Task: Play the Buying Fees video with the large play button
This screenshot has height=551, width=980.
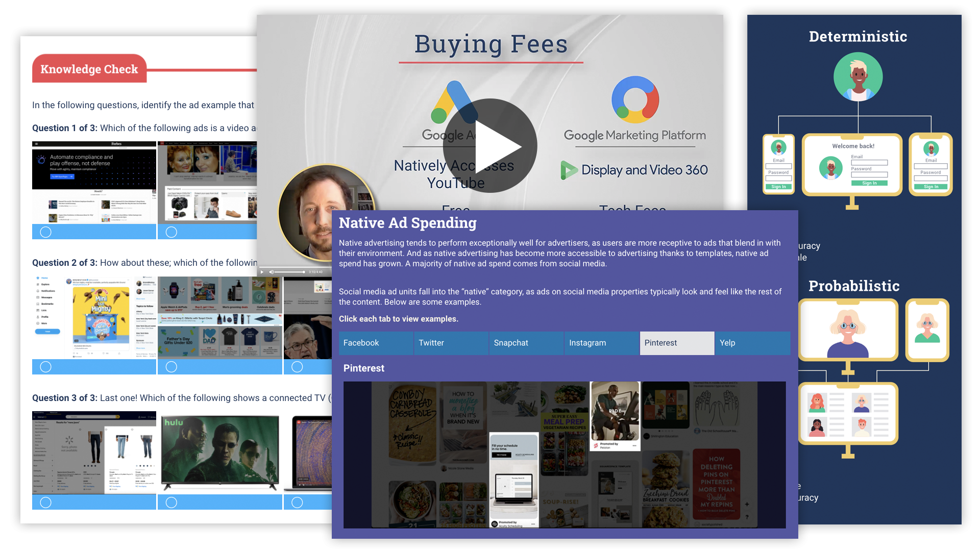Action: pyautogui.click(x=490, y=145)
